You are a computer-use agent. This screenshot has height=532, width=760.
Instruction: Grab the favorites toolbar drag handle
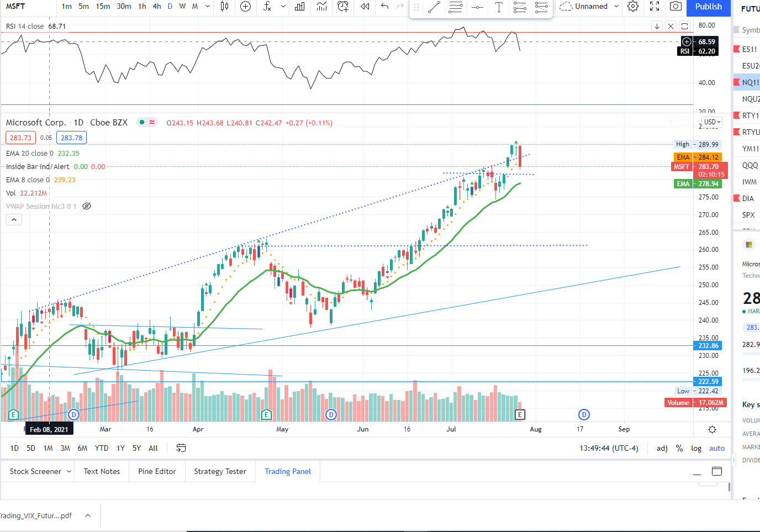click(416, 7)
